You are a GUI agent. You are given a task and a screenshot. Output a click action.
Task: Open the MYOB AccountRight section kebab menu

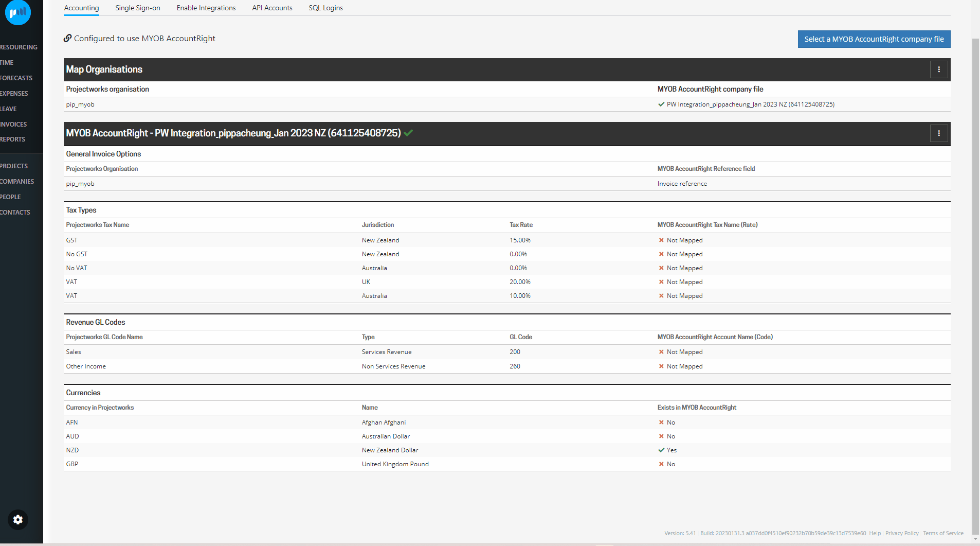point(939,133)
